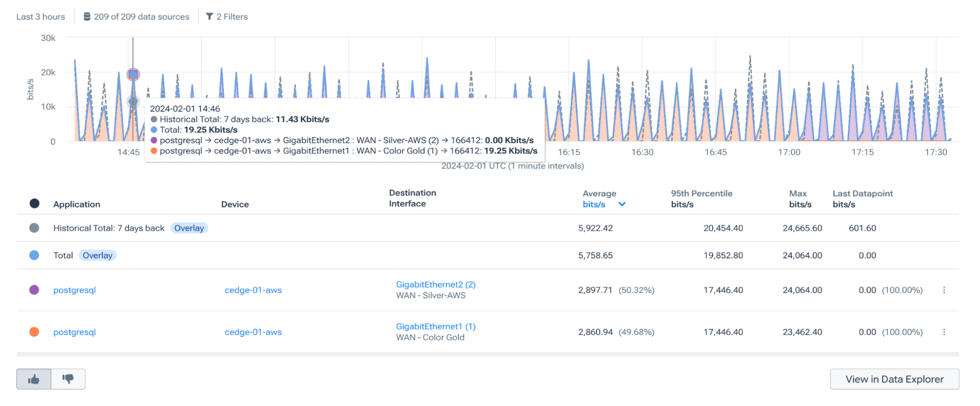This screenshot has height=406, width=980.
Task: Click 95th percentile value 19,852.80
Action: (x=723, y=256)
